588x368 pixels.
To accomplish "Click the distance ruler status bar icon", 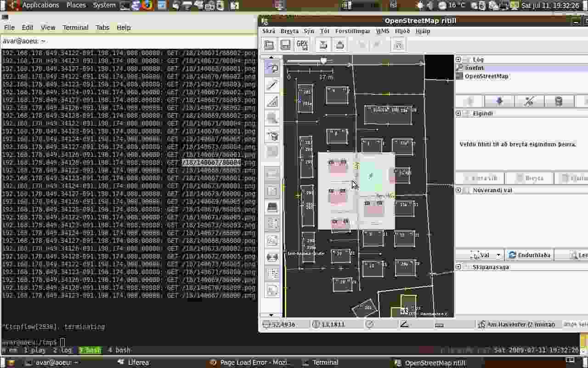I will 439,325.
